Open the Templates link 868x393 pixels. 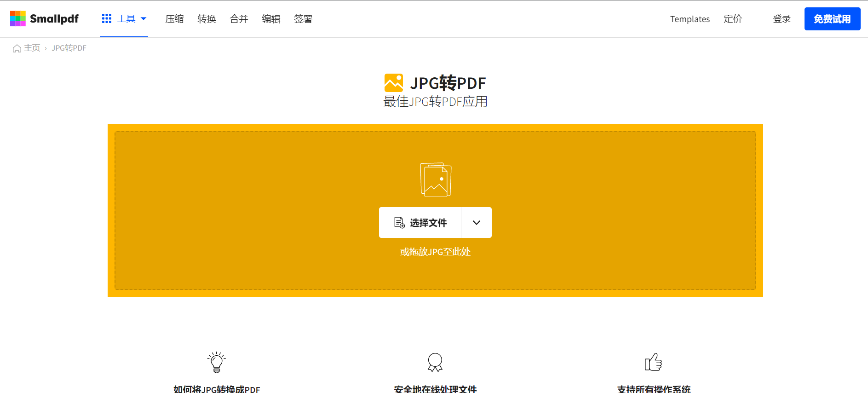[690, 19]
